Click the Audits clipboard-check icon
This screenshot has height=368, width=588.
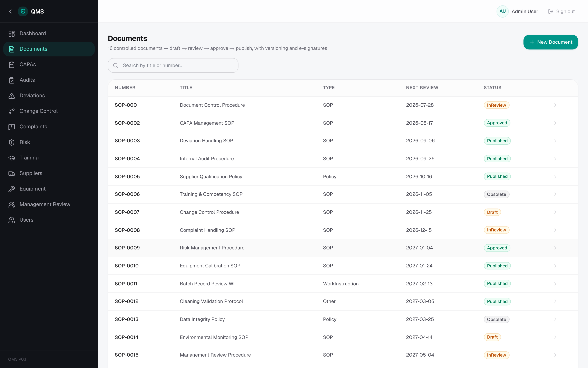(12, 80)
